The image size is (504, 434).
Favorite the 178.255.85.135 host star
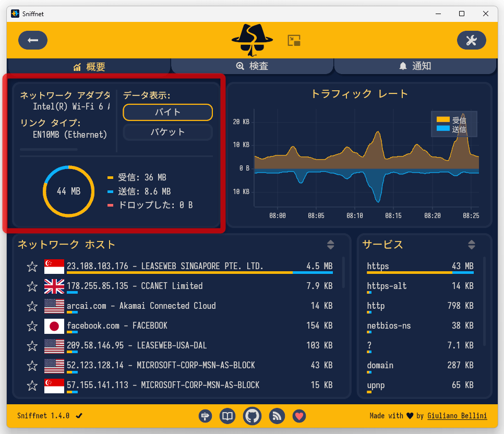32,286
